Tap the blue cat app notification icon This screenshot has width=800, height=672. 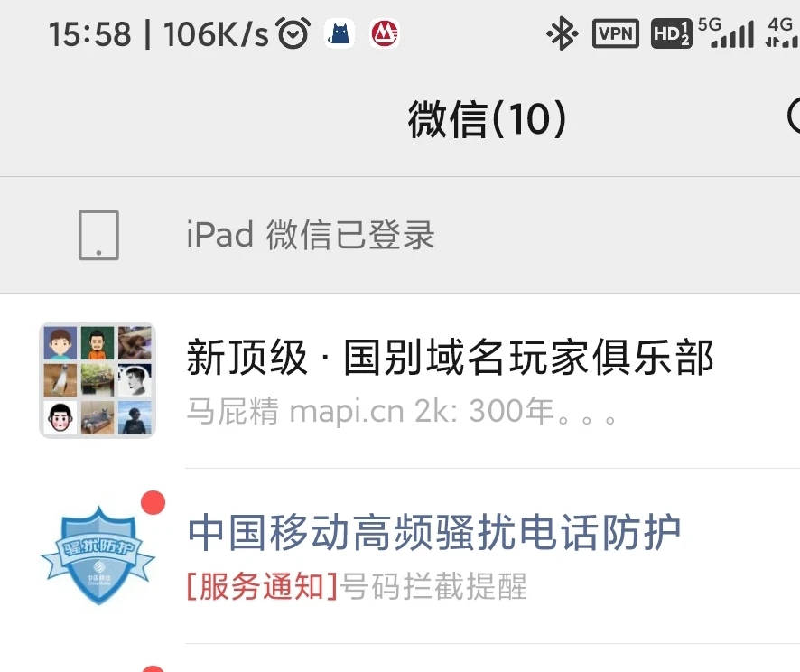pos(340,34)
